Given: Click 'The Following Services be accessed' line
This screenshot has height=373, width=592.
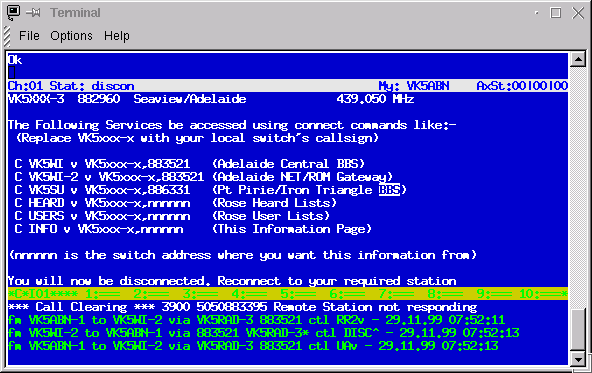Looking at the screenshot, I should pos(232,125).
